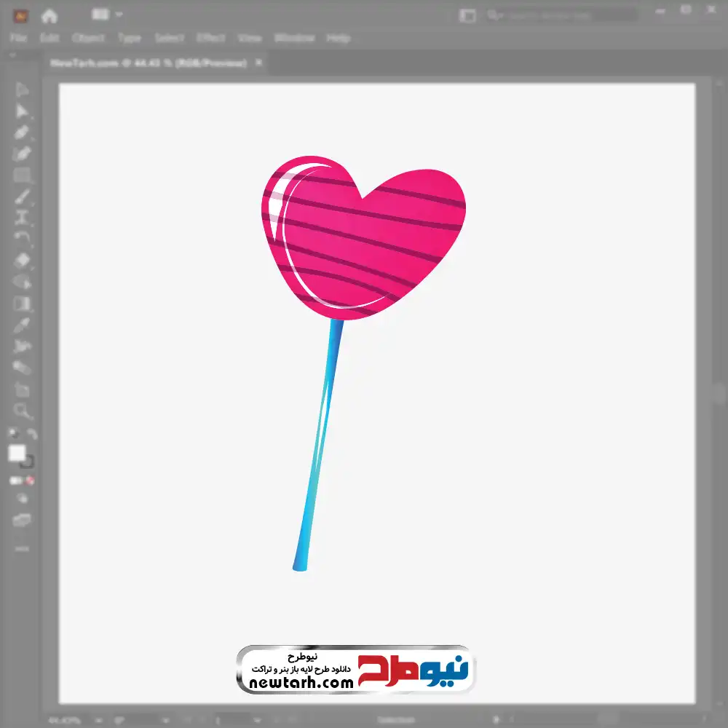Open the Object menu
The height and width of the screenshot is (728, 728).
90,38
